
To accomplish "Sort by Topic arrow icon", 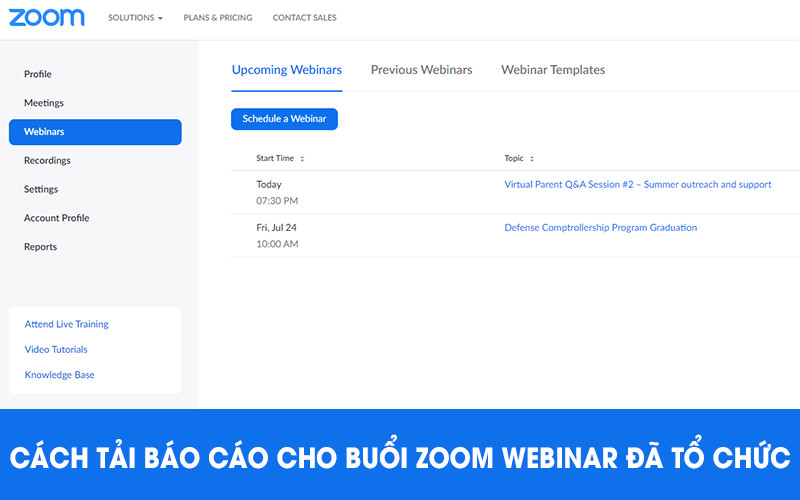I will pyautogui.click(x=532, y=159).
